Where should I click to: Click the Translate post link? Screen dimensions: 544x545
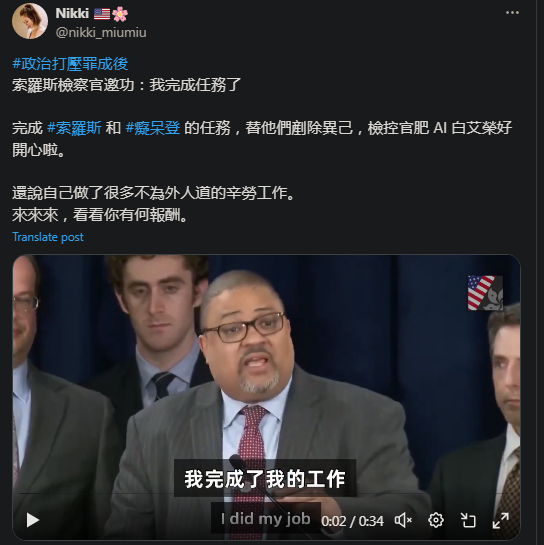click(48, 237)
